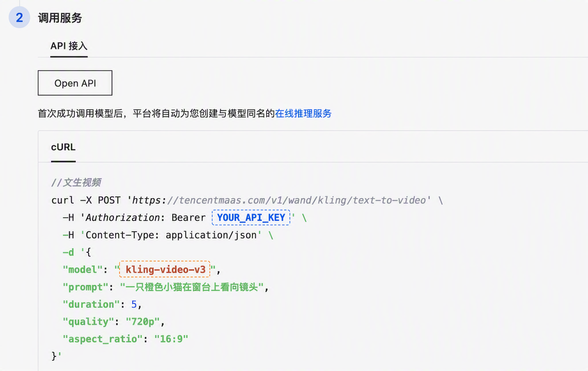Click the "duration" key in the code
Screen dimensions: 588x371
coord(91,304)
